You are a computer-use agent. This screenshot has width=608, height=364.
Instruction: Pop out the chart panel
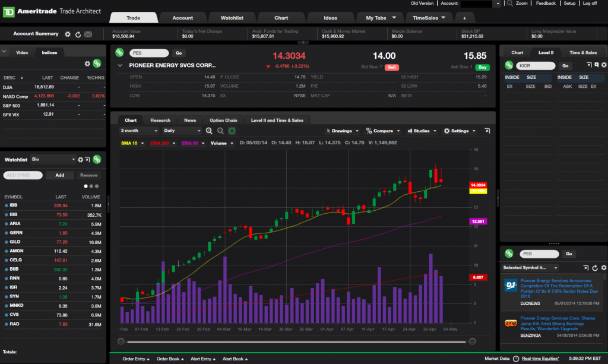(487, 131)
